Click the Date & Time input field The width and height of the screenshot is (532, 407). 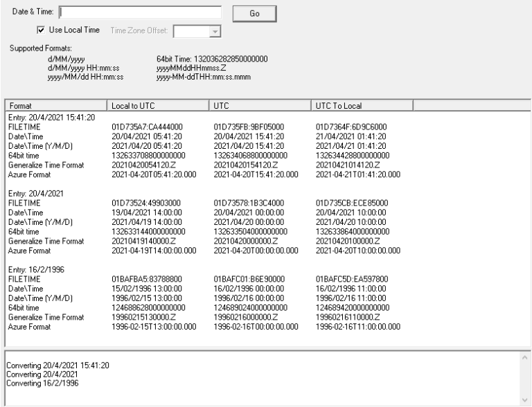(x=140, y=12)
